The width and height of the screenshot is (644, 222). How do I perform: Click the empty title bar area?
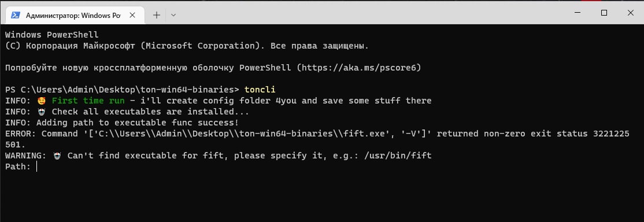369,13
